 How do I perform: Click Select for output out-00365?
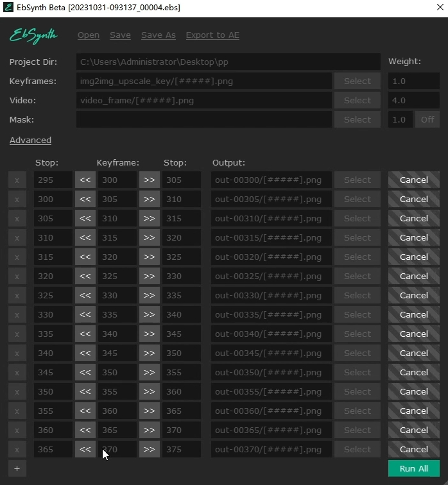tap(358, 430)
